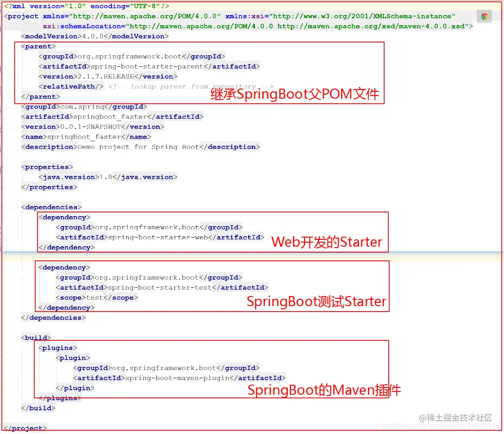Click the opening parent tag
Screen dimensions: 504x434
pyautogui.click(x=38, y=46)
